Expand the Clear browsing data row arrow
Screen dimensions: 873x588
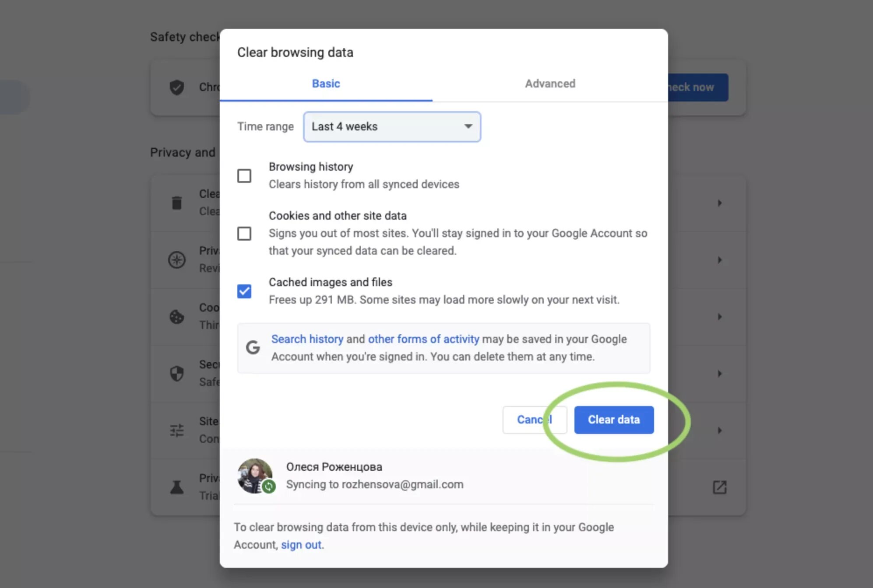719,203
